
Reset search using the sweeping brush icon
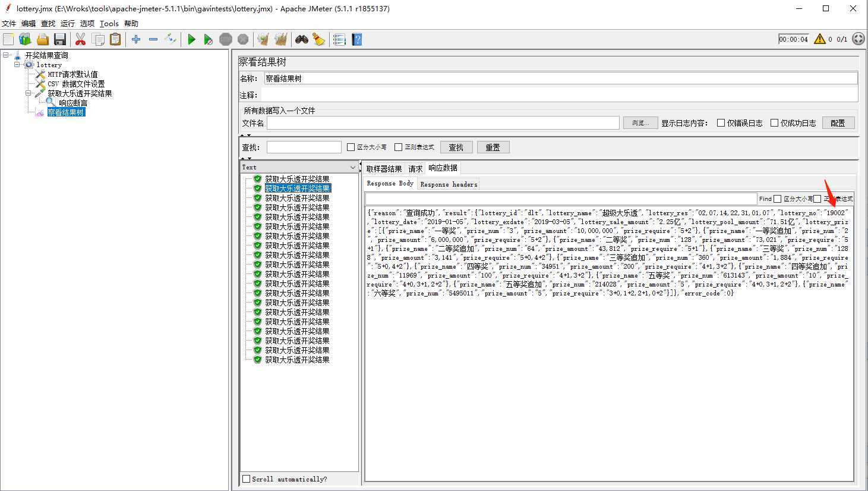(x=318, y=39)
